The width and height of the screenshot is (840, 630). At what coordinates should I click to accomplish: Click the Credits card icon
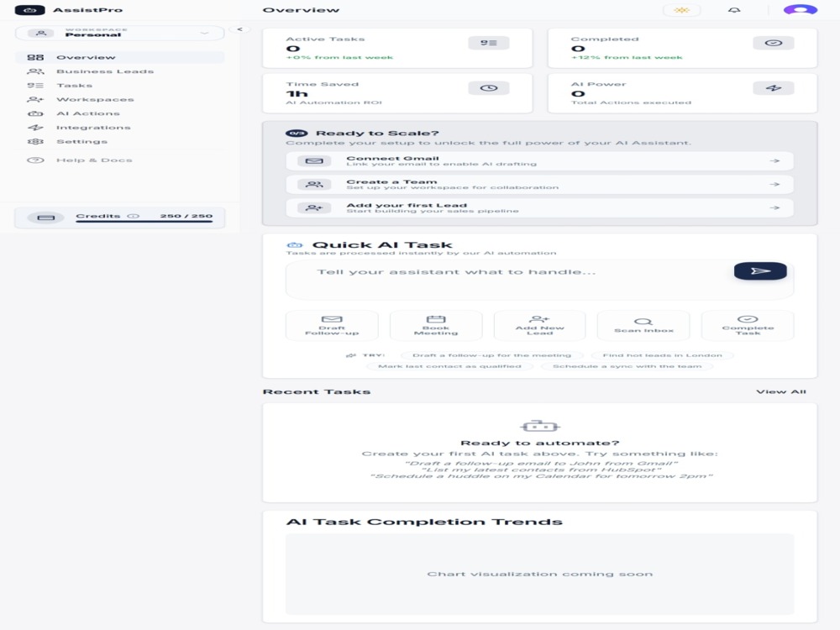click(x=45, y=218)
